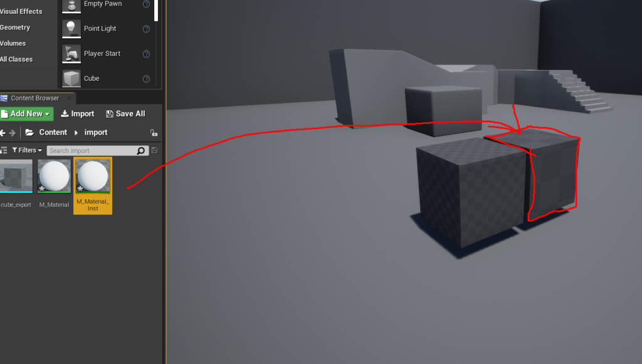
Task: Open the Filters dropdown
Action: (27, 150)
